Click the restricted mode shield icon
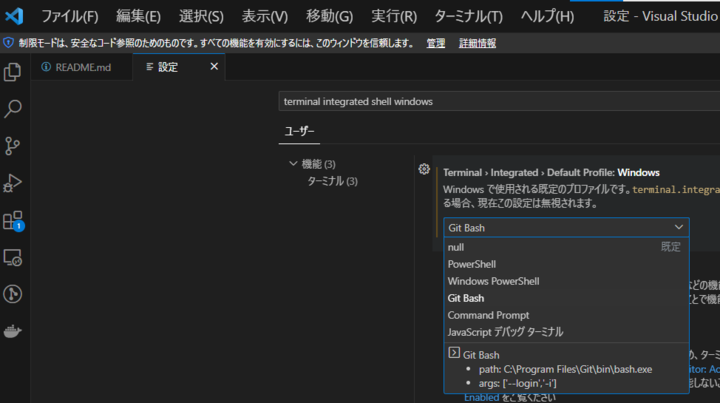 click(8, 43)
